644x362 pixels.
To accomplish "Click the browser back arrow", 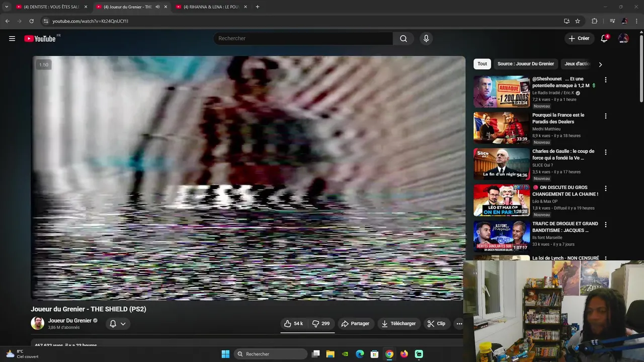I will pyautogui.click(x=8, y=21).
